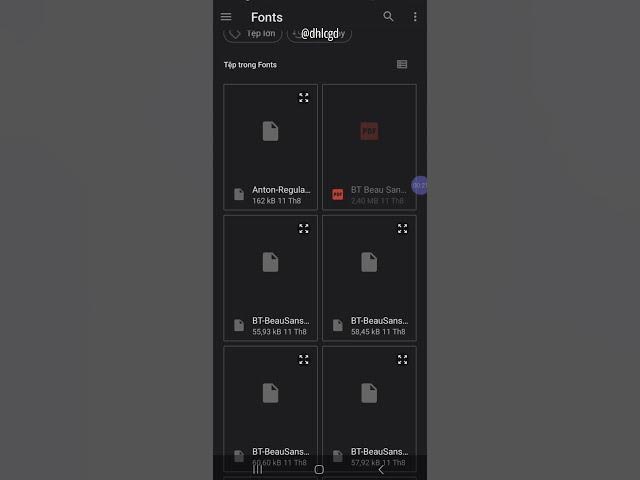Open the Anton-Regular font file

270,147
